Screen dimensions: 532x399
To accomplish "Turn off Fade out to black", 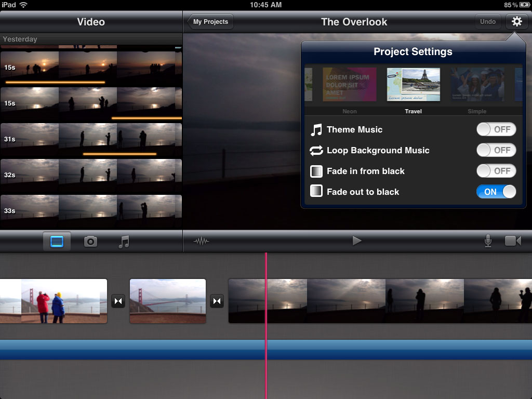I will pyautogui.click(x=496, y=192).
